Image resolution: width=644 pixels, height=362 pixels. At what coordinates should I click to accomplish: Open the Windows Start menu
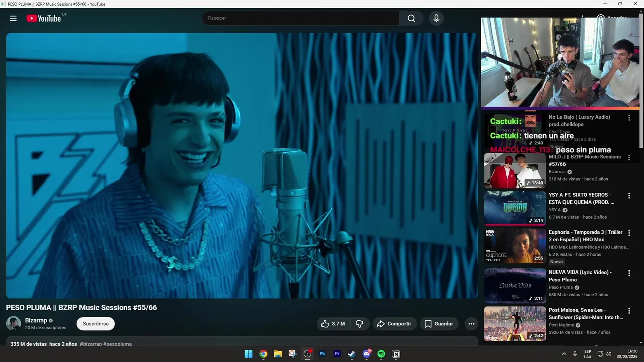tap(248, 354)
